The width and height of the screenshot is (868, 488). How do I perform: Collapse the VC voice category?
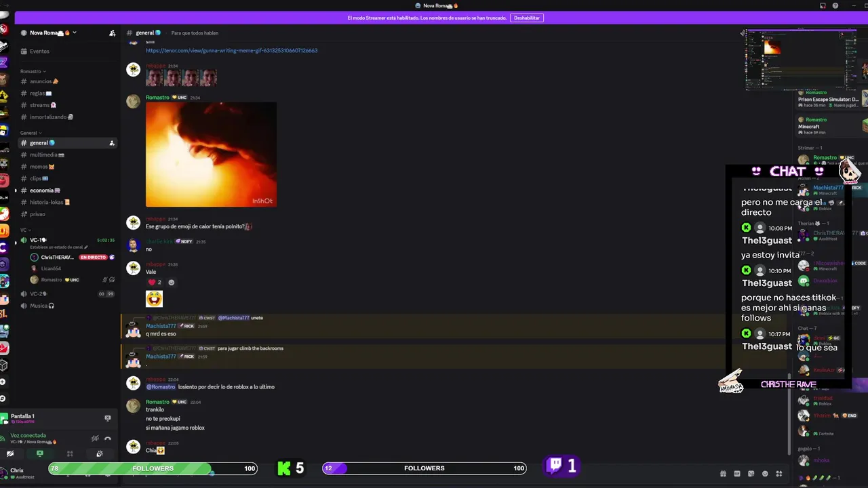click(x=25, y=230)
